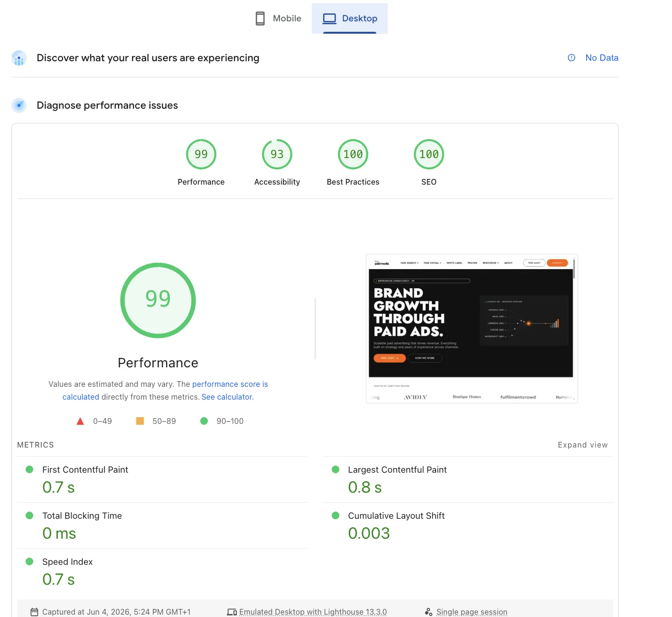Click the real users experience icon

pyautogui.click(x=19, y=58)
